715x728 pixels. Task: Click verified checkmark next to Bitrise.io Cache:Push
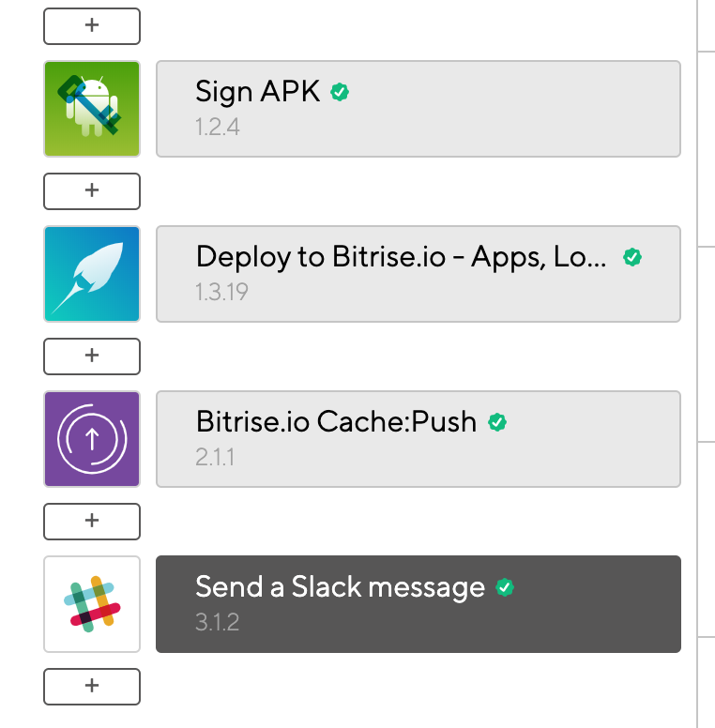pyautogui.click(x=497, y=422)
